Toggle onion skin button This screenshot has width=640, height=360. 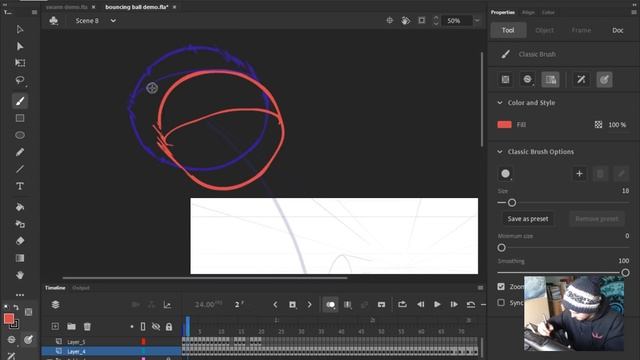pos(330,304)
